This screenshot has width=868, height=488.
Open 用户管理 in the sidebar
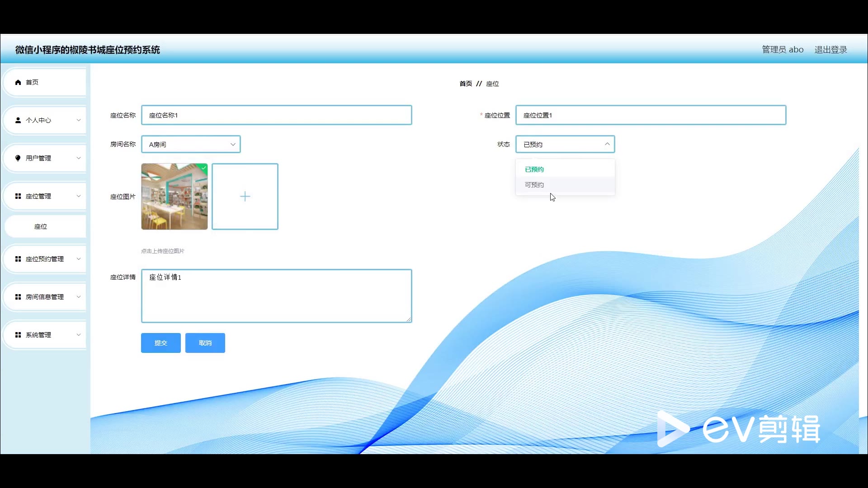pyautogui.click(x=44, y=158)
